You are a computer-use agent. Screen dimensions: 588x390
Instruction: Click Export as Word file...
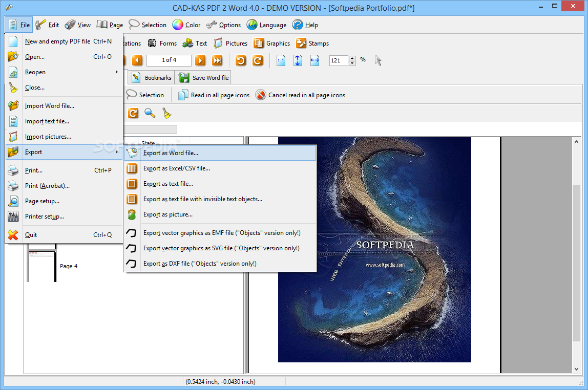pos(220,153)
